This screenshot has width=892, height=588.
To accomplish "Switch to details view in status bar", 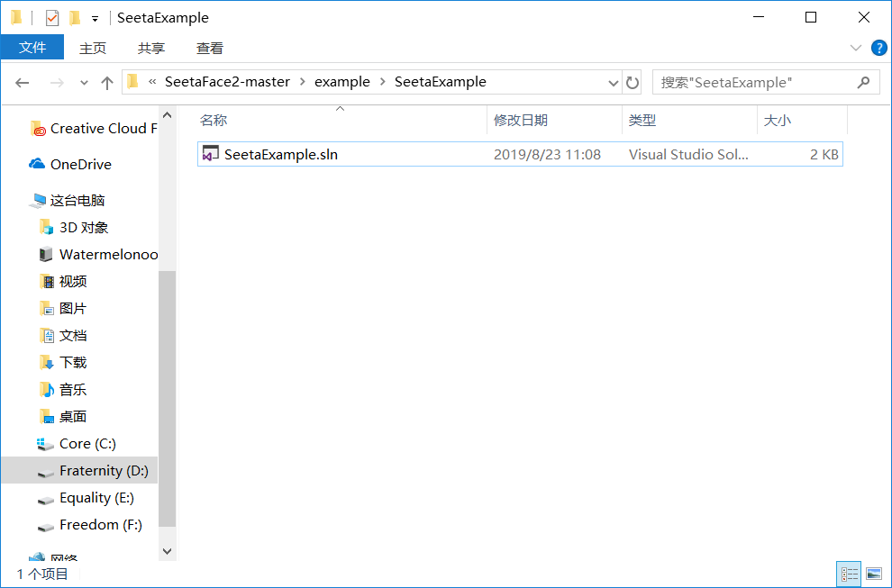I will tap(848, 574).
